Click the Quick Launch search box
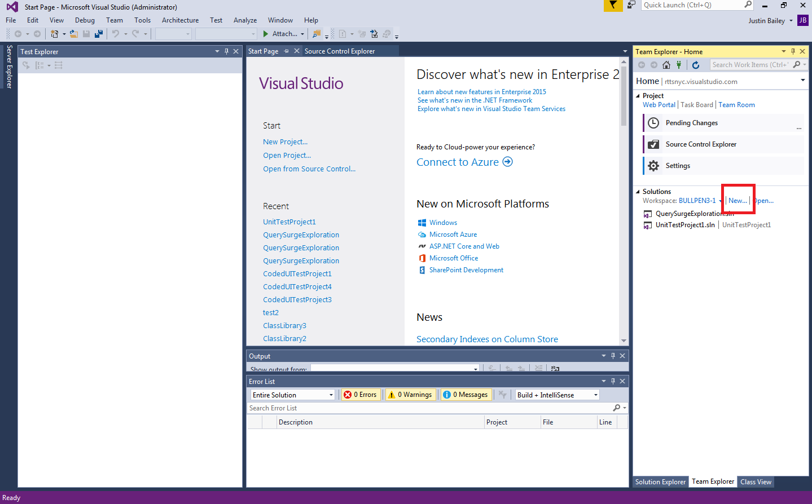The width and height of the screenshot is (812, 504). (x=698, y=5)
